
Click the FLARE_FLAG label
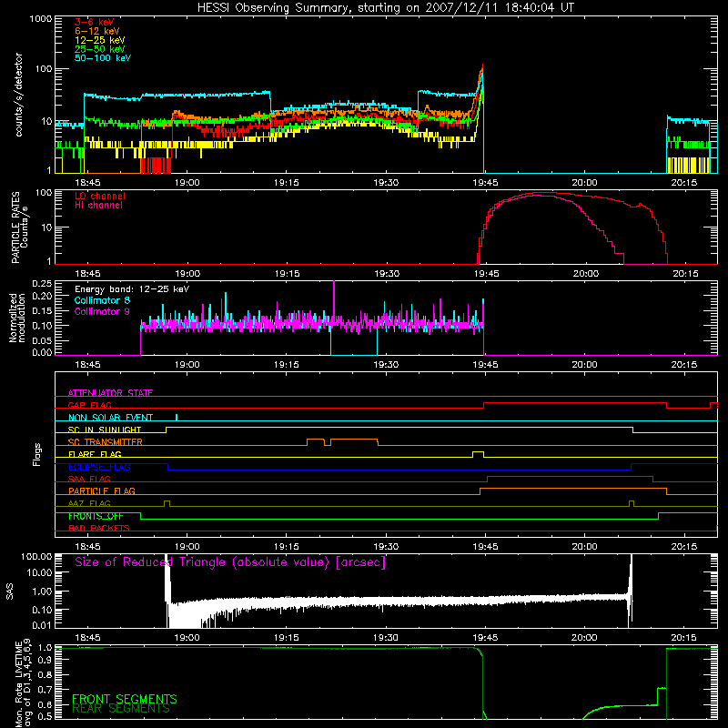[95, 454]
